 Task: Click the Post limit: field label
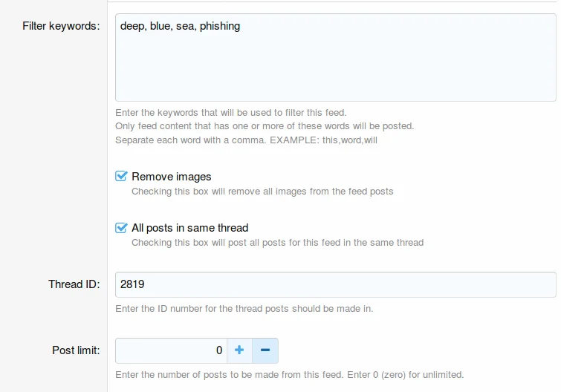coord(76,350)
